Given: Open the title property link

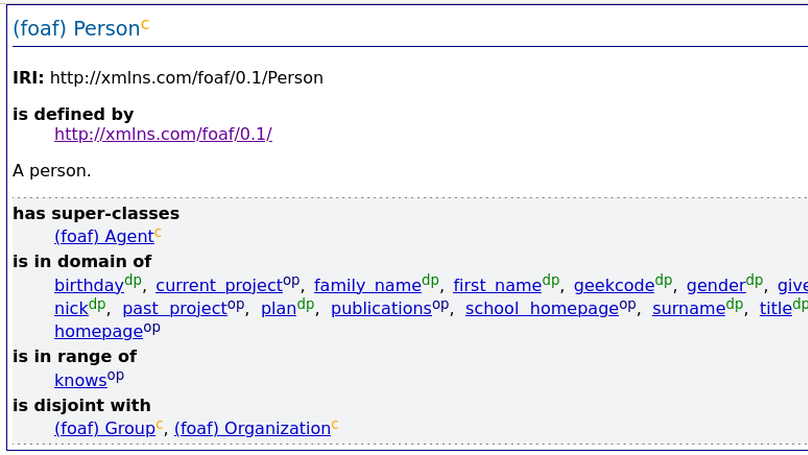Looking at the screenshot, I should (x=776, y=309).
